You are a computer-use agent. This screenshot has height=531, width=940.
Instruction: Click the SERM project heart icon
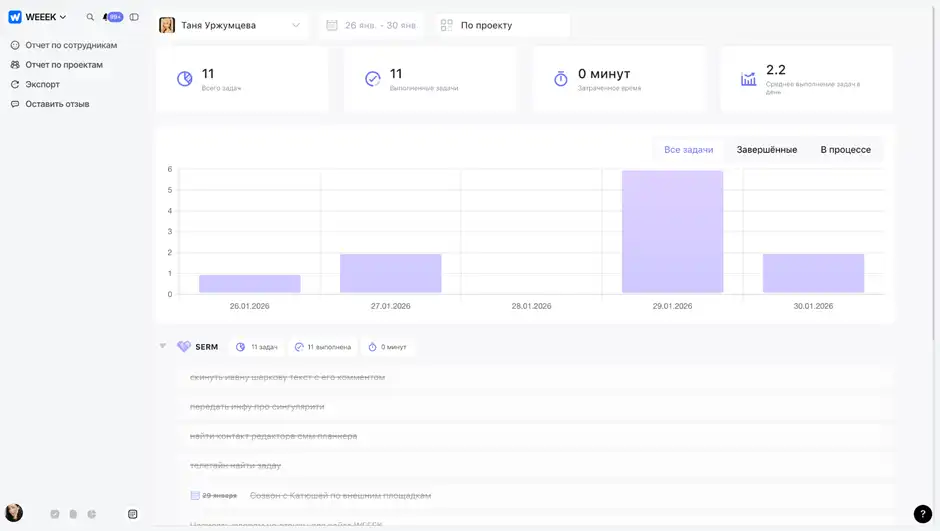click(x=183, y=346)
